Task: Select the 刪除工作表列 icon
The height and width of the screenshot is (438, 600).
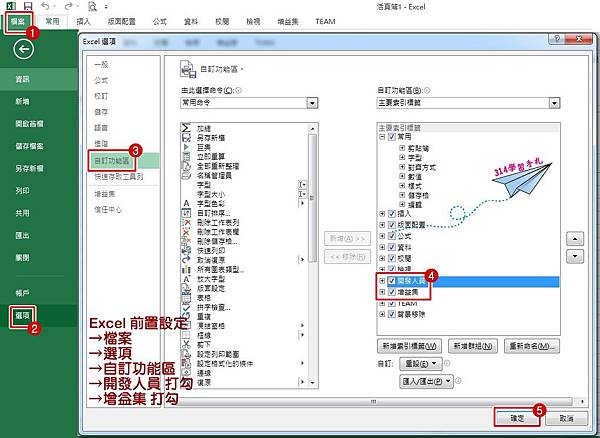Action: tap(186, 222)
